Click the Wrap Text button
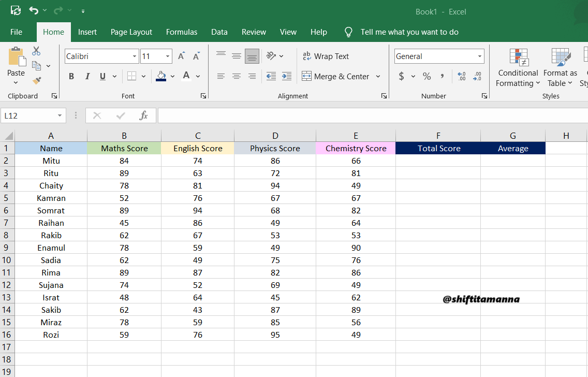 [x=326, y=56]
